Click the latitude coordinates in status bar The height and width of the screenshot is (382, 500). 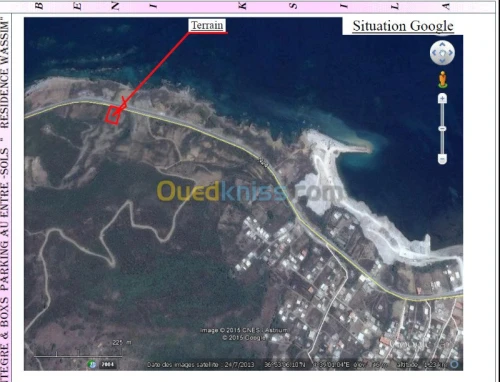(284, 365)
